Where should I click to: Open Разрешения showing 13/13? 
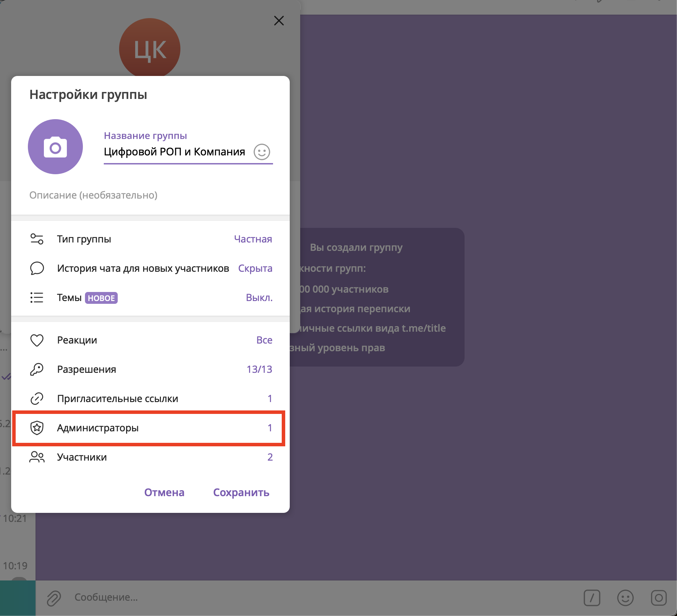pos(259,369)
